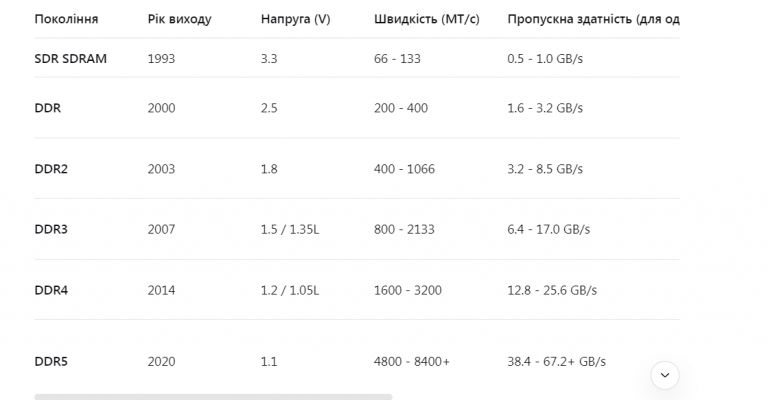Click the Швидкість (МТ/с) column header
This screenshot has width=768, height=400.
pos(427,19)
